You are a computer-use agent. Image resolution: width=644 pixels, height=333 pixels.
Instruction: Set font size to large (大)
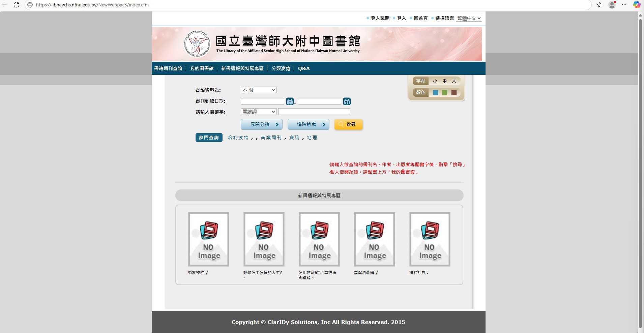click(x=454, y=81)
